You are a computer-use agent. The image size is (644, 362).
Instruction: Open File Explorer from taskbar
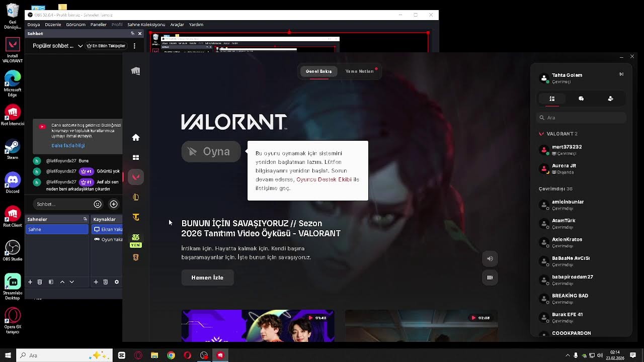(154, 355)
